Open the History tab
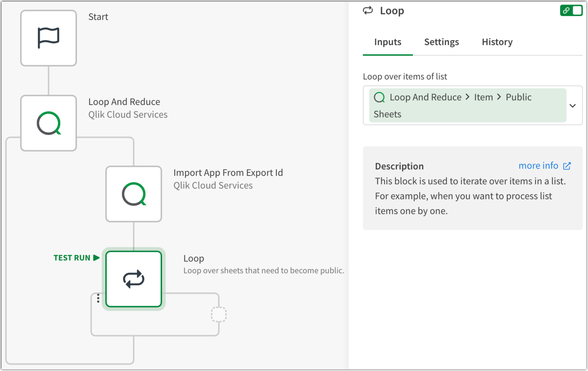588x371 pixels. 497,42
